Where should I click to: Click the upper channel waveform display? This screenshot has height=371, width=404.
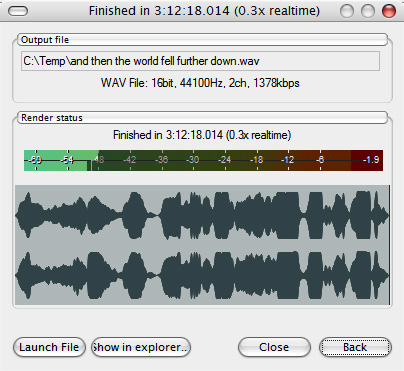202,215
